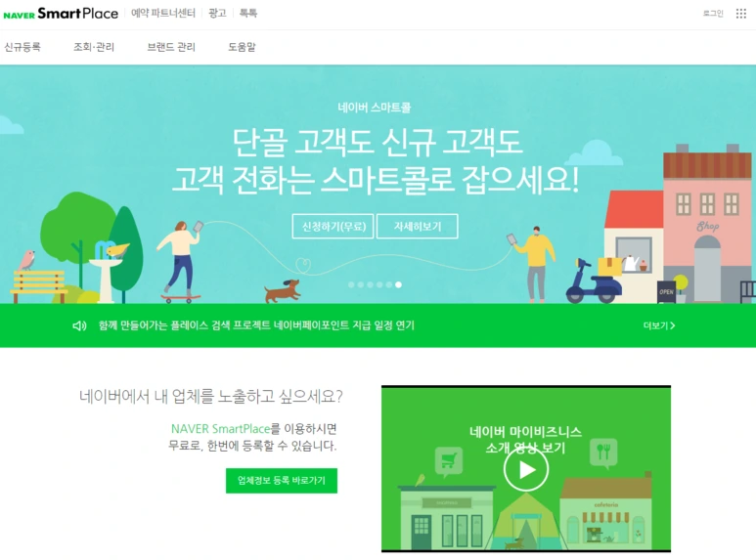
Task: Open the 신규등록 menu
Action: pos(22,47)
